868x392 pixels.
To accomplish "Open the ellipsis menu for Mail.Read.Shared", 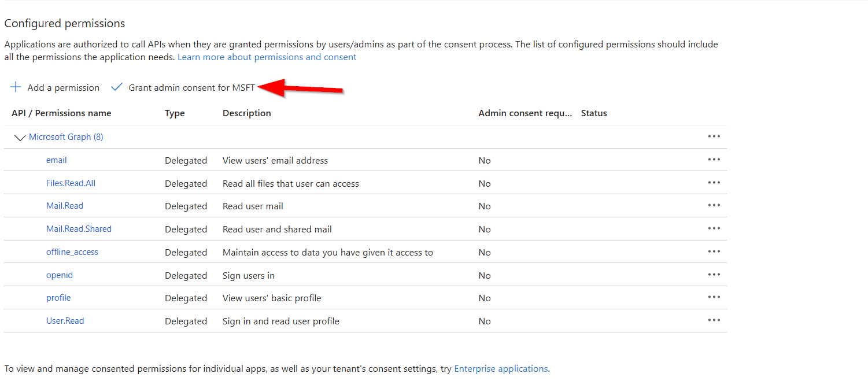I will pyautogui.click(x=714, y=228).
